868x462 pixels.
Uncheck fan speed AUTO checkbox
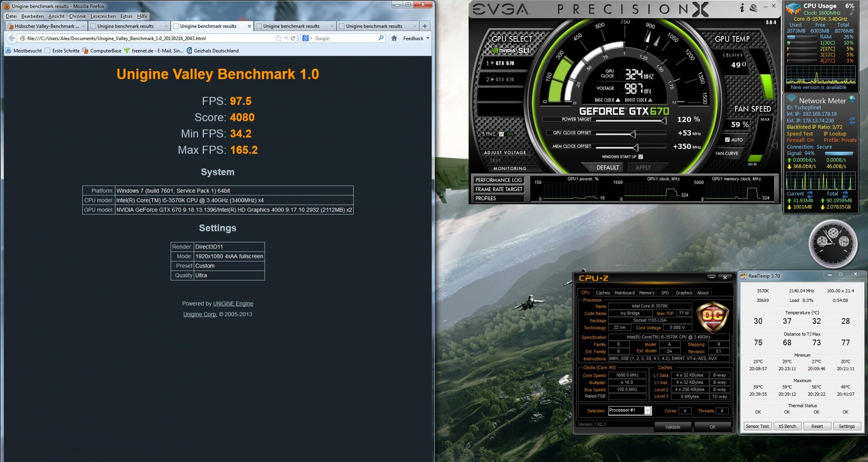[x=727, y=140]
